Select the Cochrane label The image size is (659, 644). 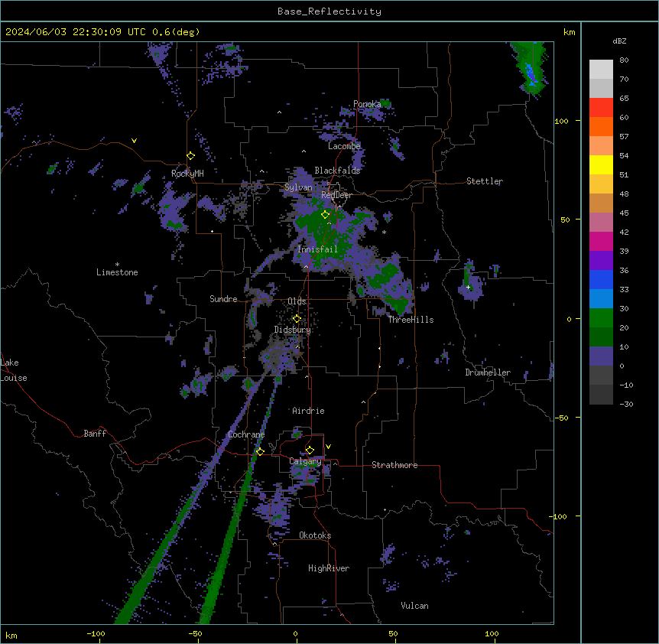(x=246, y=434)
